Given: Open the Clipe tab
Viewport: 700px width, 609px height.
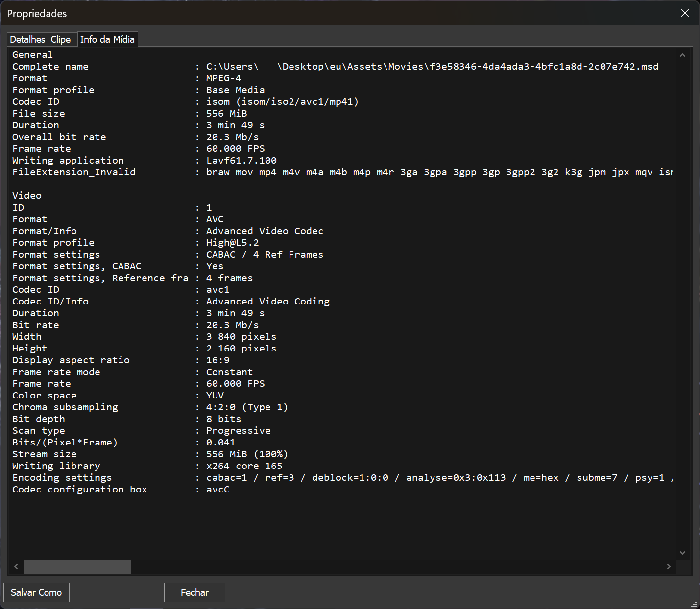Looking at the screenshot, I should [x=61, y=39].
